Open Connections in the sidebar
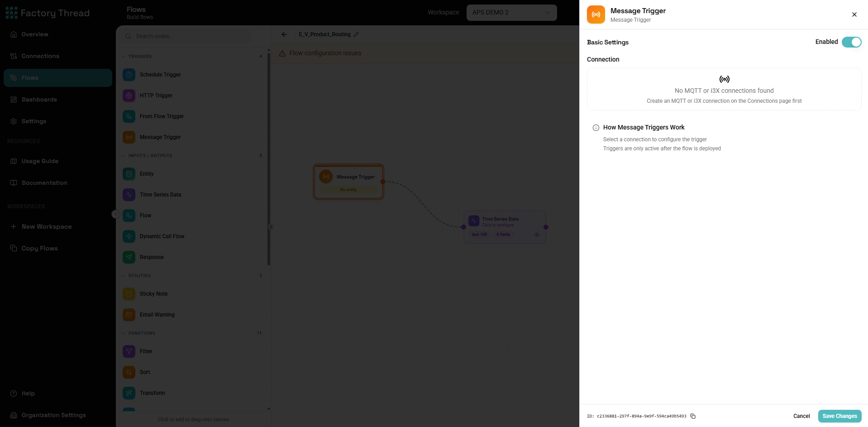The image size is (868, 427). pos(58,56)
